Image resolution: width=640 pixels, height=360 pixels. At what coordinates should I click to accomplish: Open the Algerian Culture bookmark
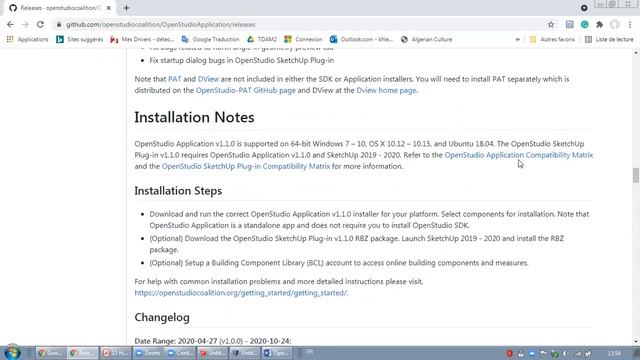coord(427,39)
